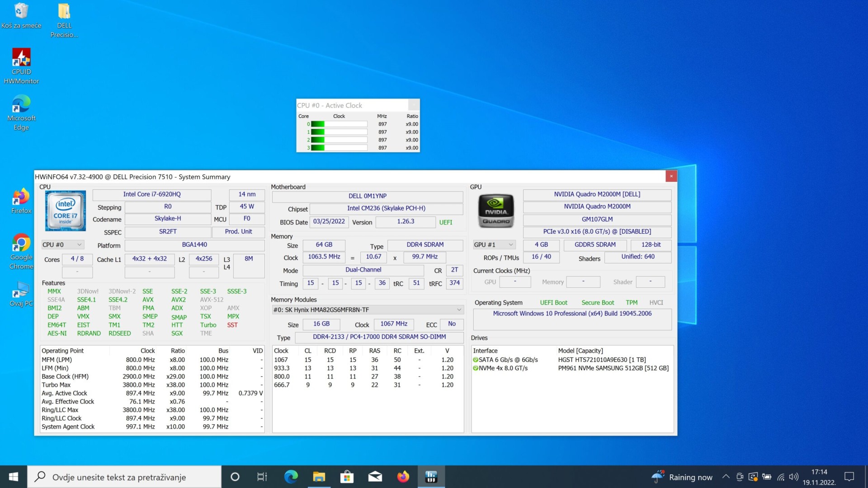The height and width of the screenshot is (488, 868).
Task: Click the UEFI Boot label
Action: 553,303
